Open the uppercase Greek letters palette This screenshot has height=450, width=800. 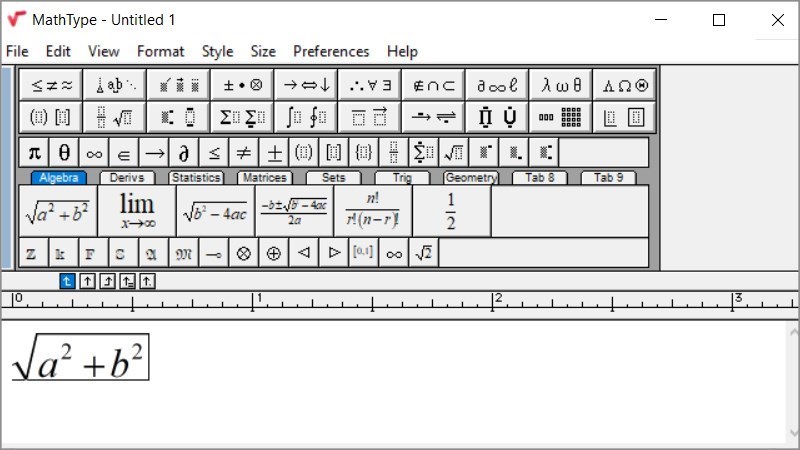[x=624, y=85]
